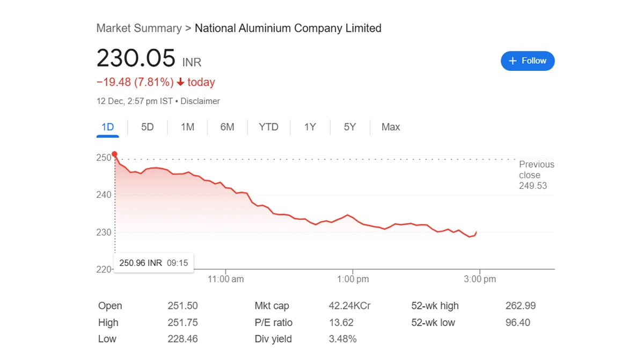Image resolution: width=644 pixels, height=362 pixels.
Task: Click the Follow button
Action: pos(528,61)
